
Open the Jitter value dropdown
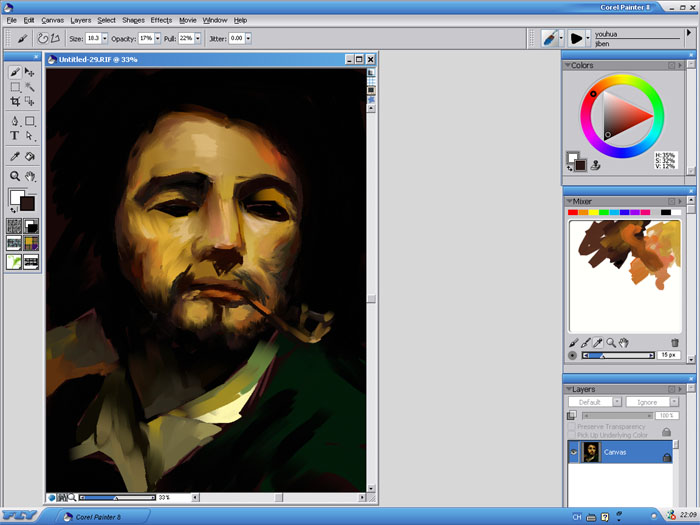(x=248, y=38)
